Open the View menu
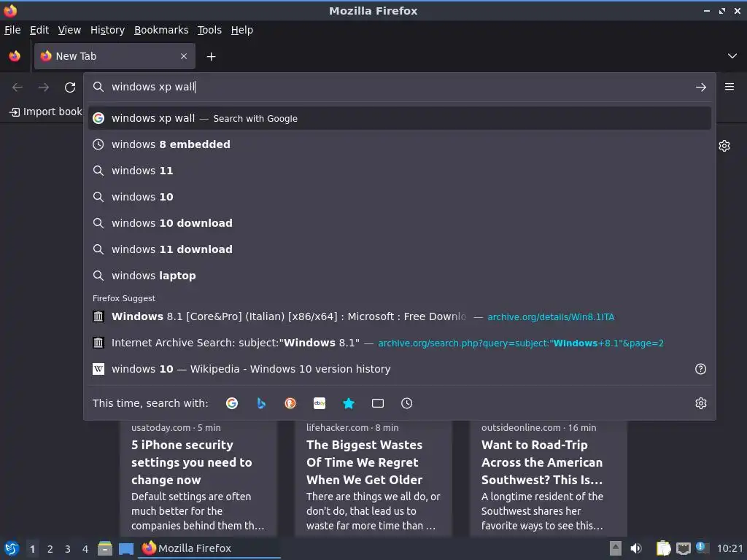747x560 pixels. tap(69, 30)
